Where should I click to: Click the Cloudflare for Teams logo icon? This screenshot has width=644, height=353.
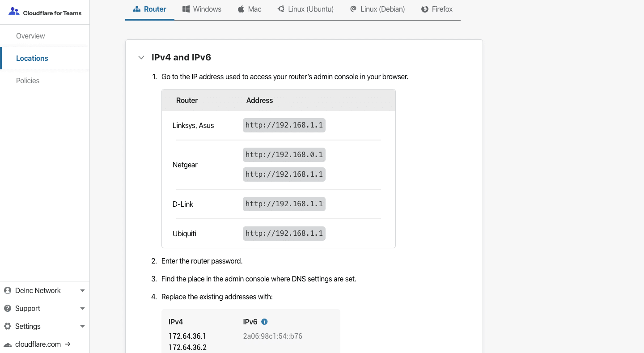(x=14, y=12)
